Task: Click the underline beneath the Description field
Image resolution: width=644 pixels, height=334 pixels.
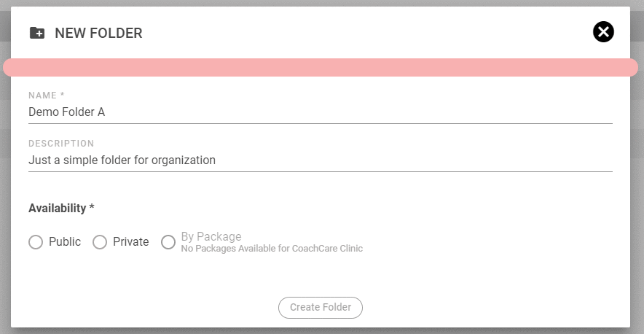Action: pyautogui.click(x=320, y=171)
